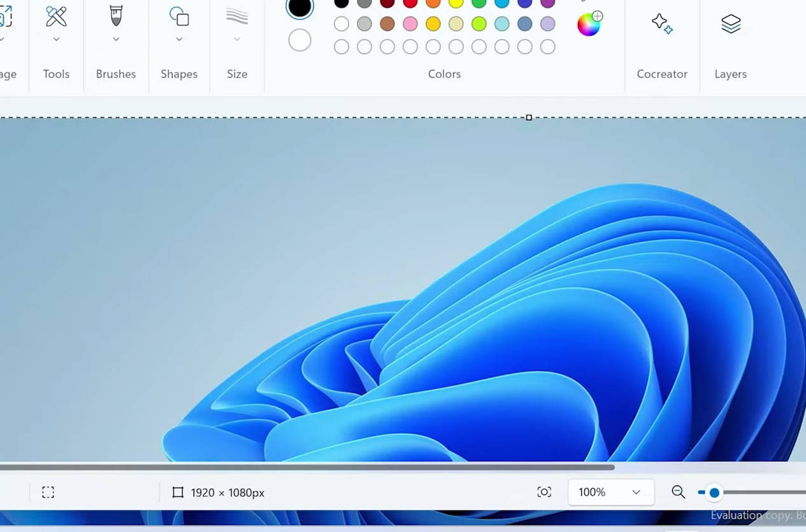The image size is (806, 532).
Task: Open the edit colors rainbow wheel
Action: (588, 24)
